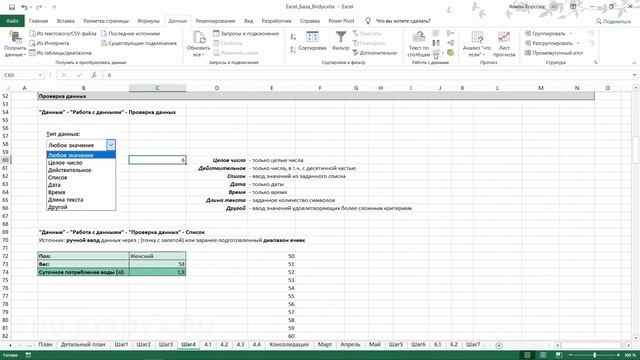Click Из таблицы/диапазона import
640x360 pixels.
pos(60,53)
